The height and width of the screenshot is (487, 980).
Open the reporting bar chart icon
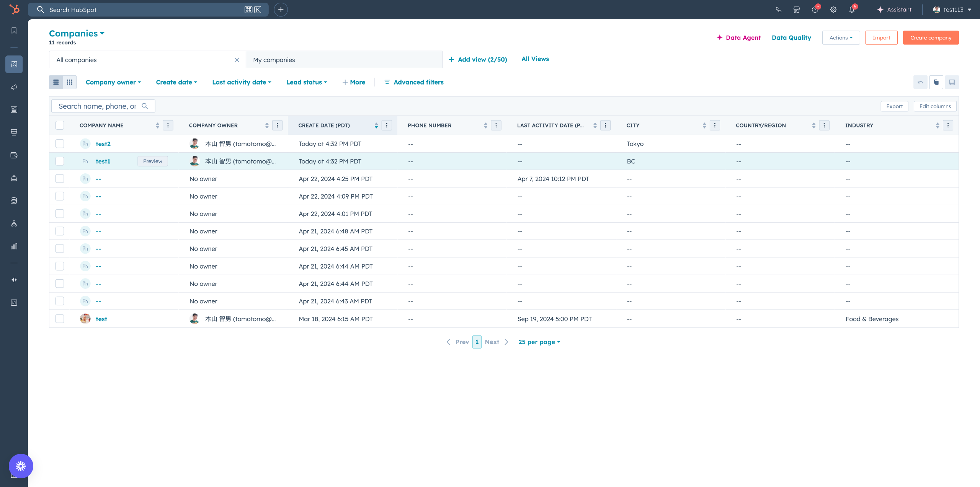(14, 246)
